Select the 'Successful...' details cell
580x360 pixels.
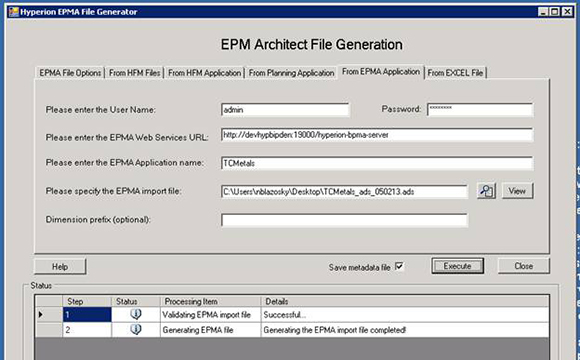[405, 314]
